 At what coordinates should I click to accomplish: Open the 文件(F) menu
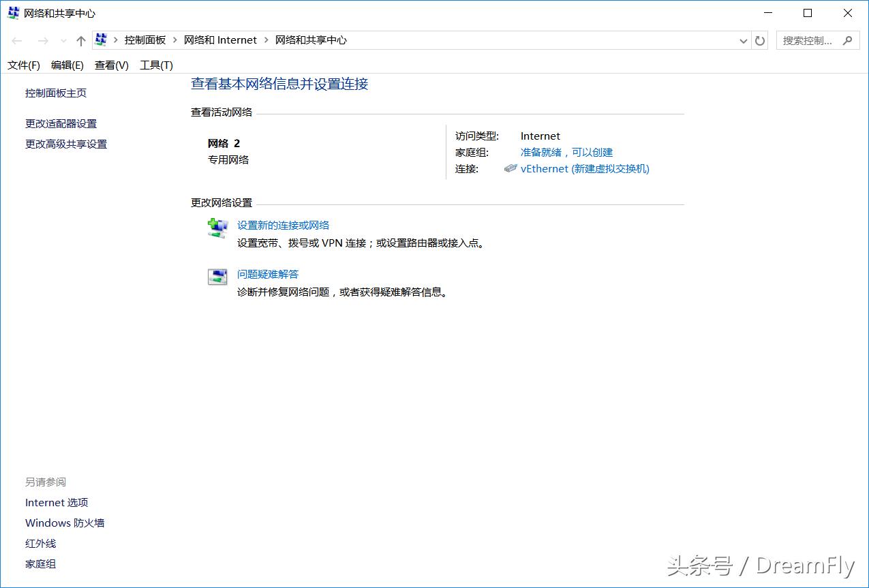tap(23, 65)
